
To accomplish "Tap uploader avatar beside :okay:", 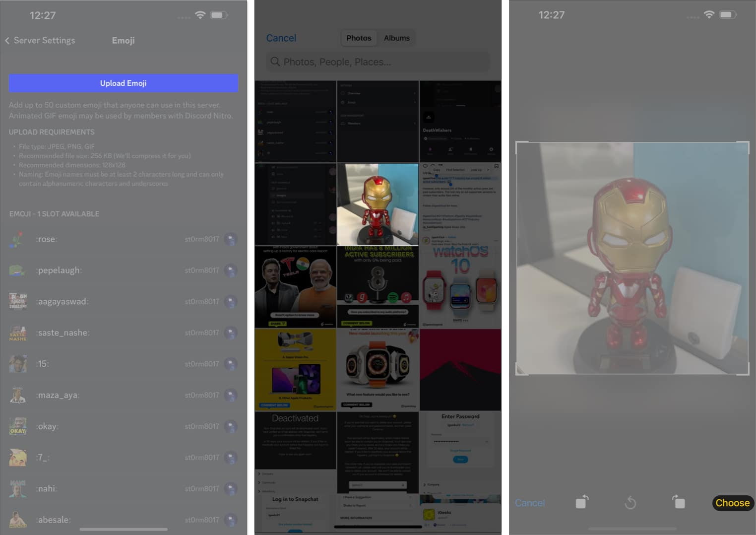I will click(x=231, y=426).
